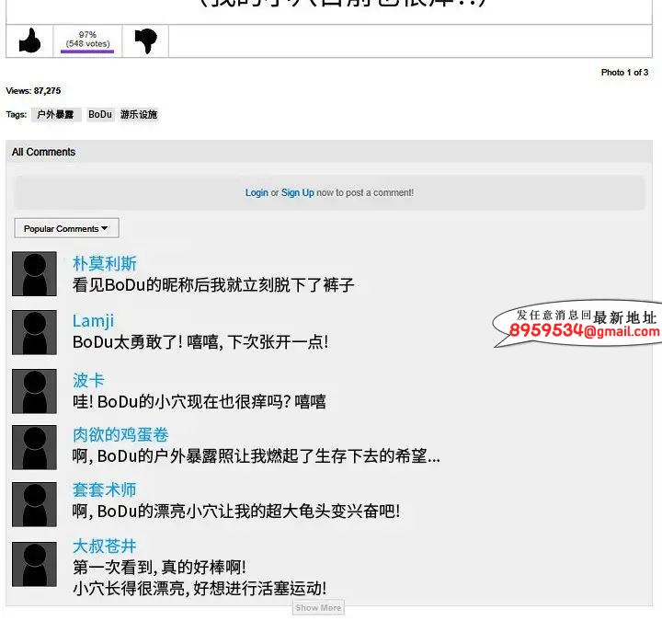
Task: Click the 97% rating vote bar
Action: [87, 52]
